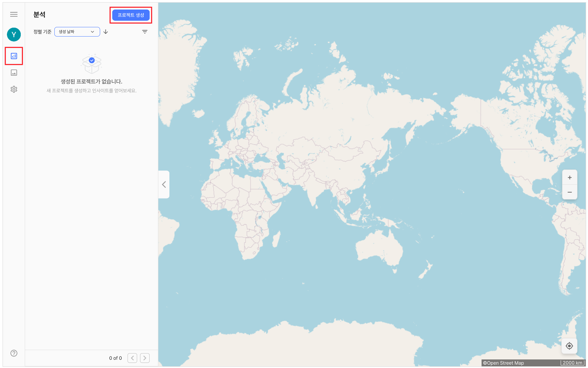Viewport: 588px width, 368px height.
Task: Open settings gear in sidebar
Action: click(x=14, y=89)
